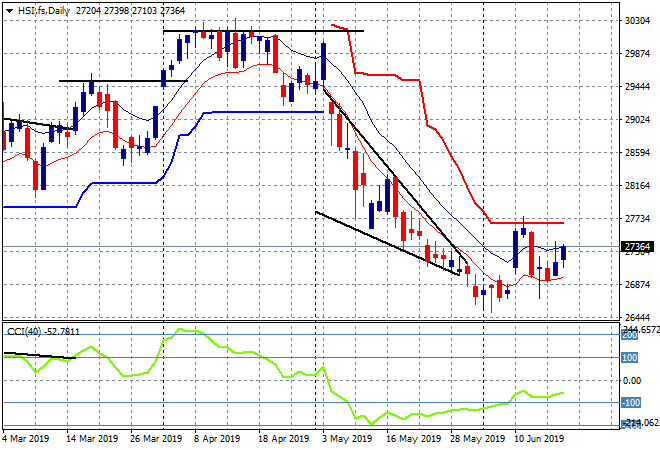
Task: Select the 26 Mar 2019 date label
Action: pyautogui.click(x=158, y=438)
